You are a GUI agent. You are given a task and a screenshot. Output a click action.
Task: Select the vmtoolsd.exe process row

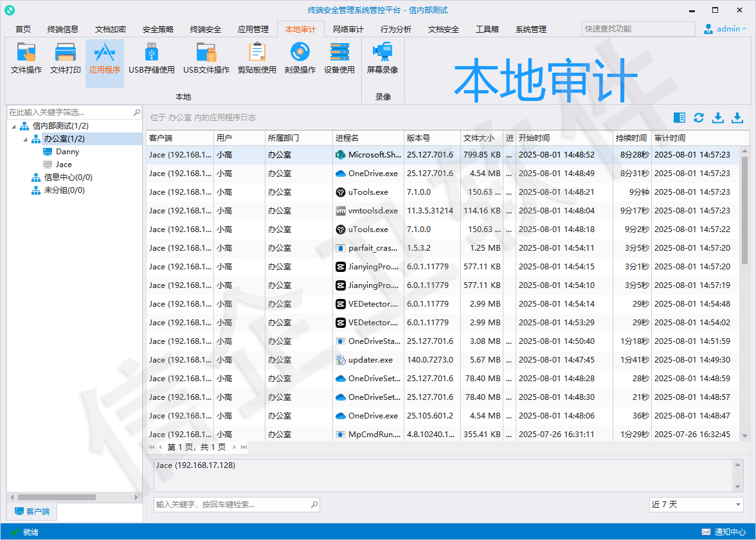[x=442, y=211]
